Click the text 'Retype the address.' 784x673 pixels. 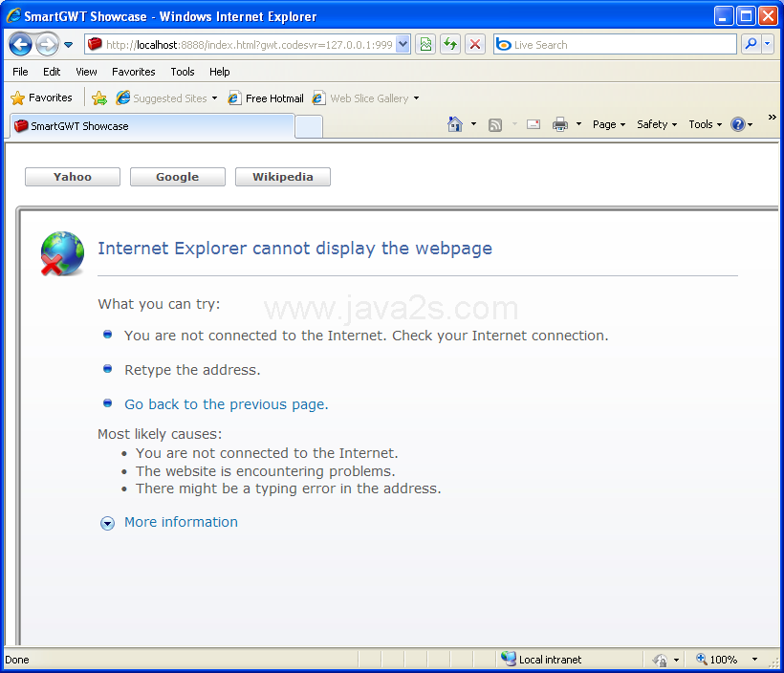(192, 370)
